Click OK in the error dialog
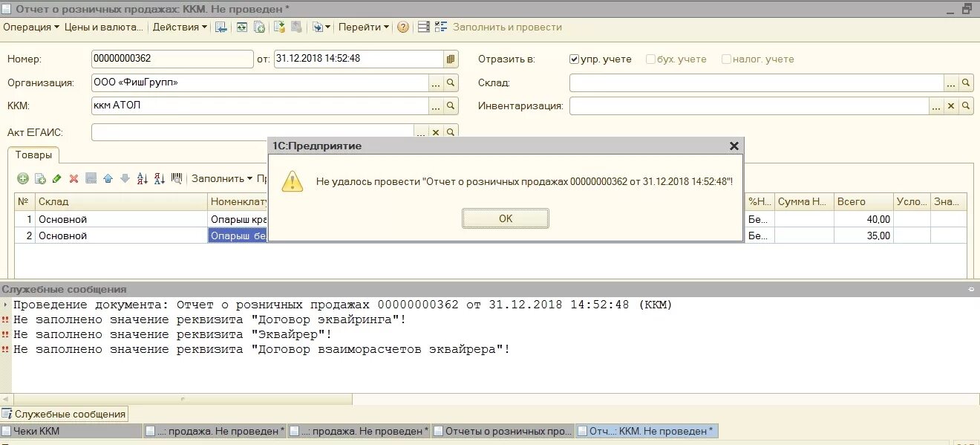Screen dimensions: 980x445 pos(506,218)
